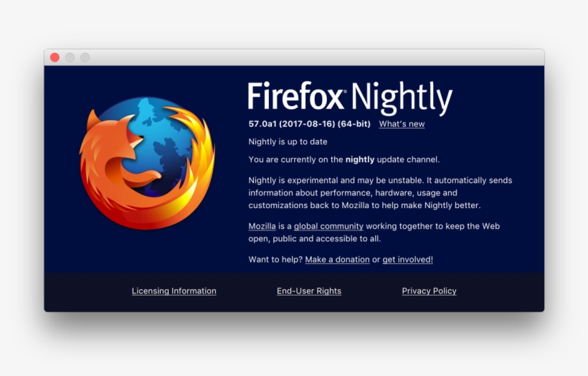Viewport: 588px width, 376px height.
Task: Close the About Nightly window
Action: tap(54, 57)
